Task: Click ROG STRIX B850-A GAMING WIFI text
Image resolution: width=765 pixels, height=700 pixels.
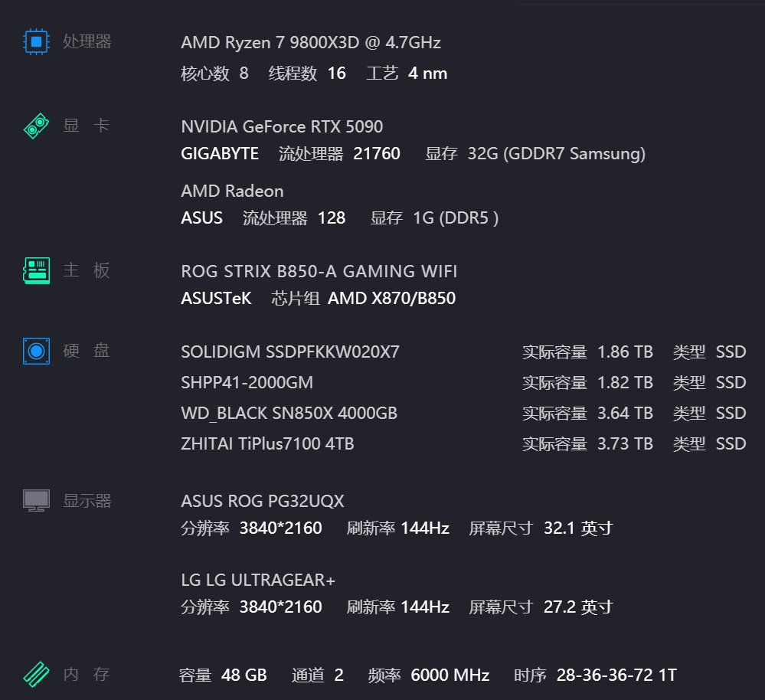Action: pos(319,270)
